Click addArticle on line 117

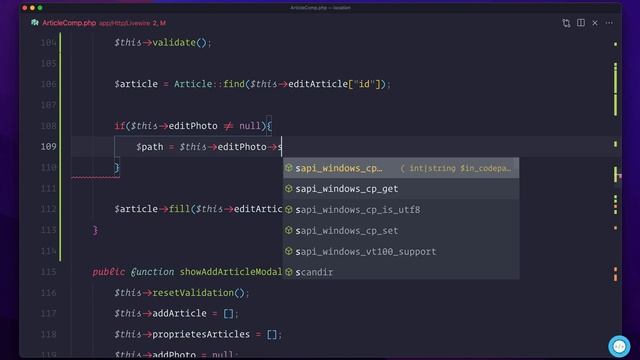(179, 313)
